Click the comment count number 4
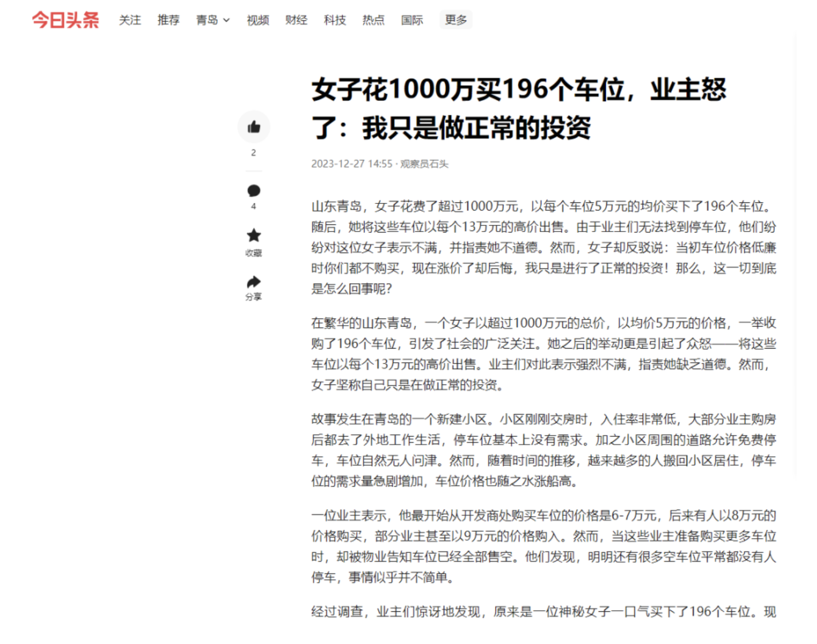 [254, 206]
